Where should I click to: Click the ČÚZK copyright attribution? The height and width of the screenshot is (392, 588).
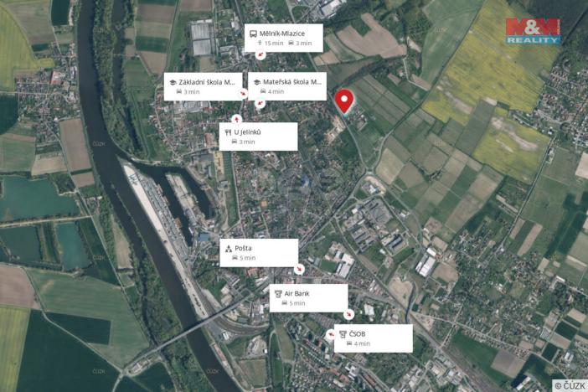[x=570, y=385]
